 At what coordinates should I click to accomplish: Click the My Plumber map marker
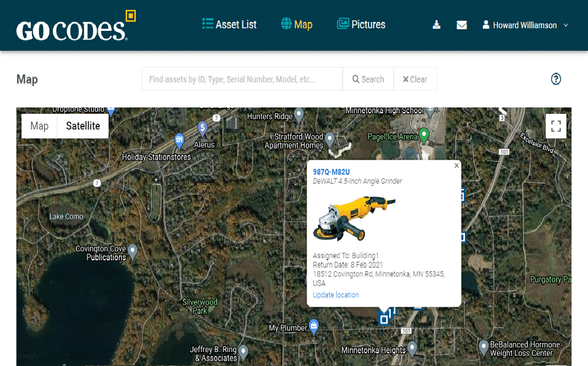314,326
